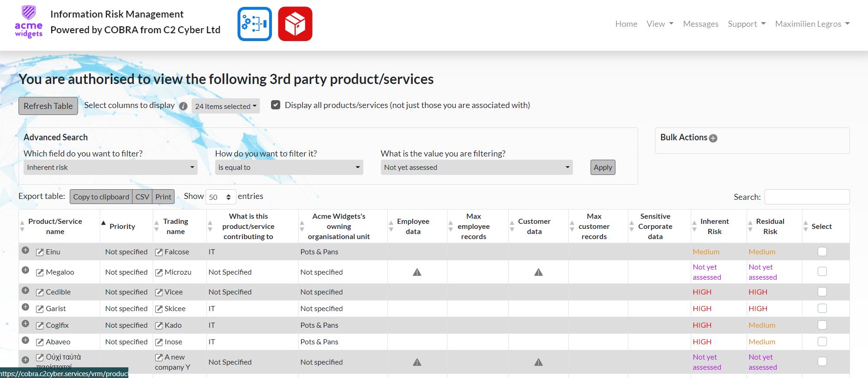868x378 pixels.
Task: Select the checkbox in the Cedible row
Action: point(822,292)
